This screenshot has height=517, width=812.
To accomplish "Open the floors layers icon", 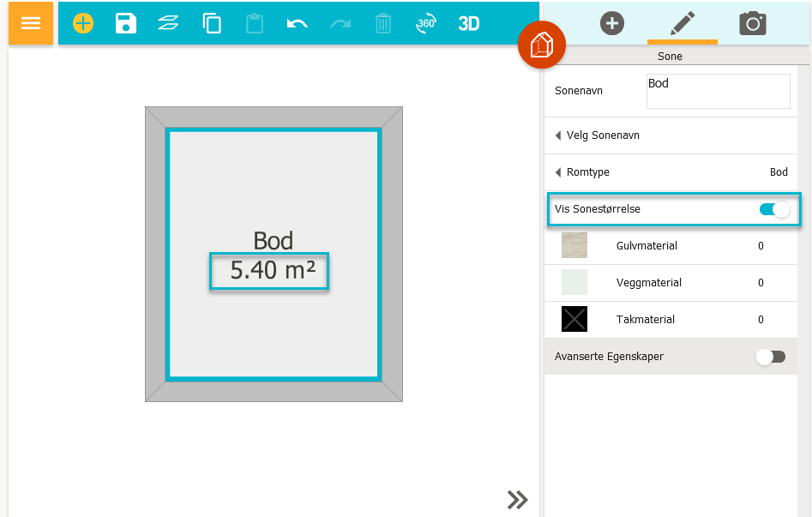I will [168, 23].
